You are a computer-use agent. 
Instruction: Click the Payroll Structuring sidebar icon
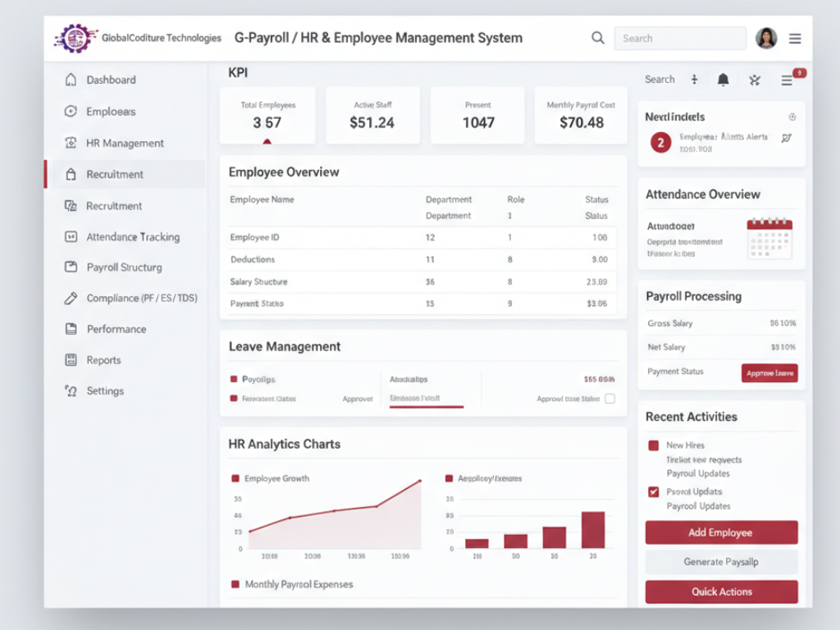pos(71,267)
